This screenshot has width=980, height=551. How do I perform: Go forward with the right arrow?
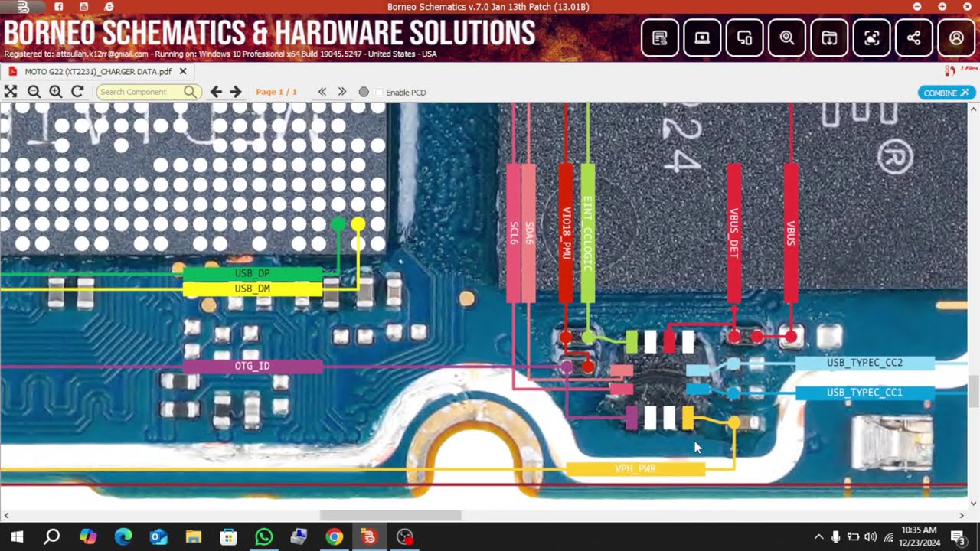[236, 92]
